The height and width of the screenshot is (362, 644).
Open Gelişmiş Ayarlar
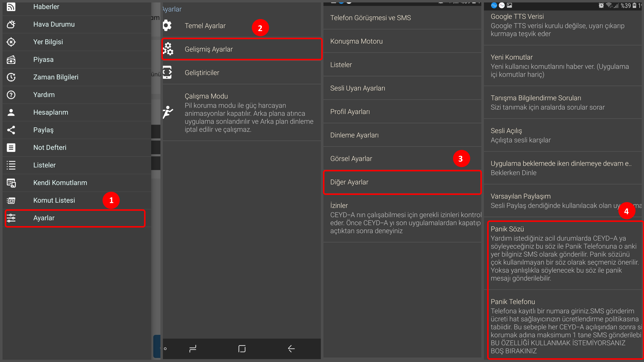point(242,49)
